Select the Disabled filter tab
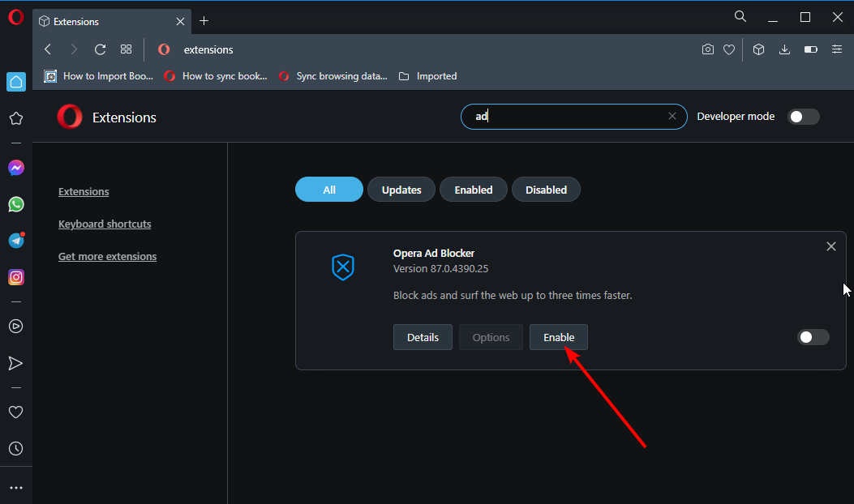This screenshot has height=504, width=854. tap(546, 190)
